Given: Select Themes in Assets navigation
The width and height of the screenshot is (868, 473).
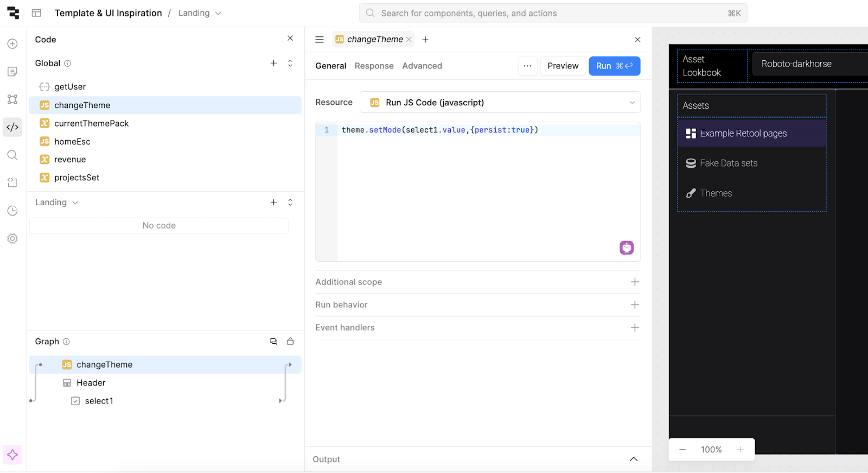Looking at the screenshot, I should coord(752,193).
